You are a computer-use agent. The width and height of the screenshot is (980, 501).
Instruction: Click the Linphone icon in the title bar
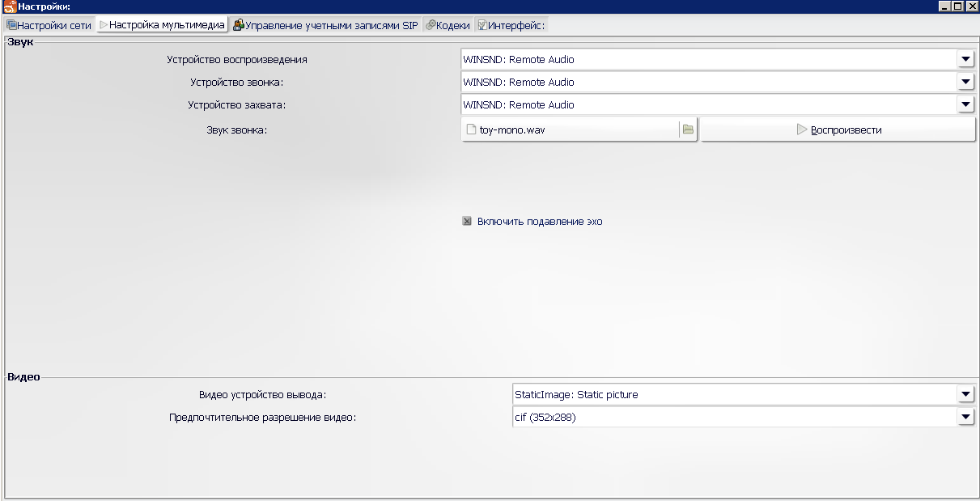coord(10,6)
